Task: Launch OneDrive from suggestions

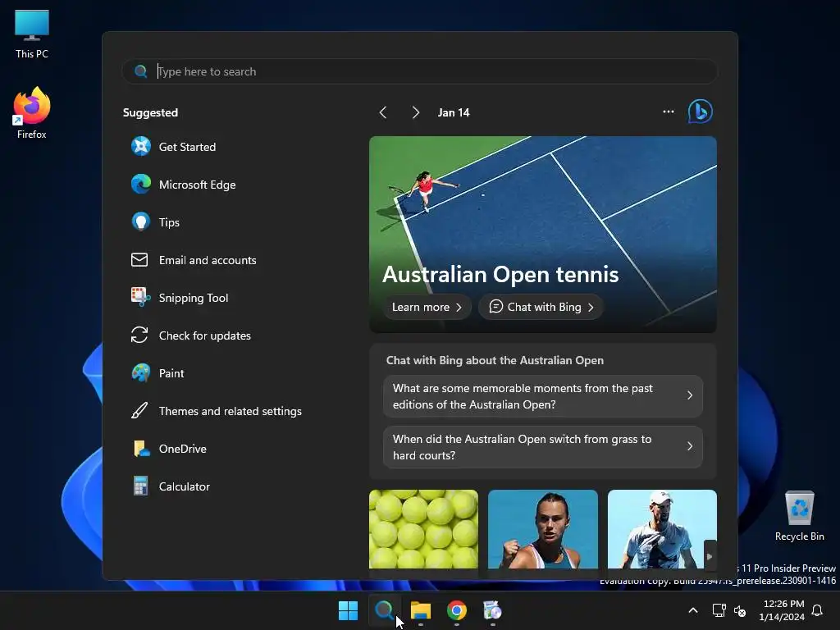Action: 169,449
